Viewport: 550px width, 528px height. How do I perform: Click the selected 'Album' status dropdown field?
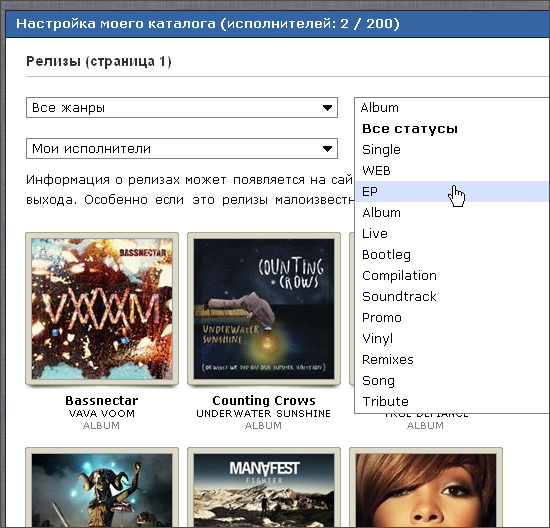click(452, 108)
